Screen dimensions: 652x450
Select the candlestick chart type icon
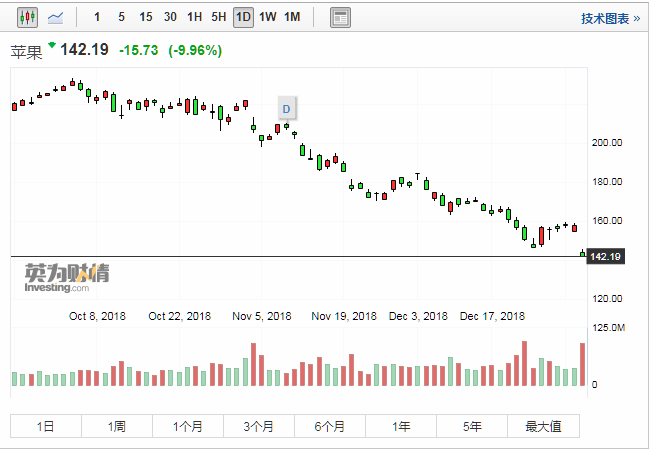click(26, 17)
